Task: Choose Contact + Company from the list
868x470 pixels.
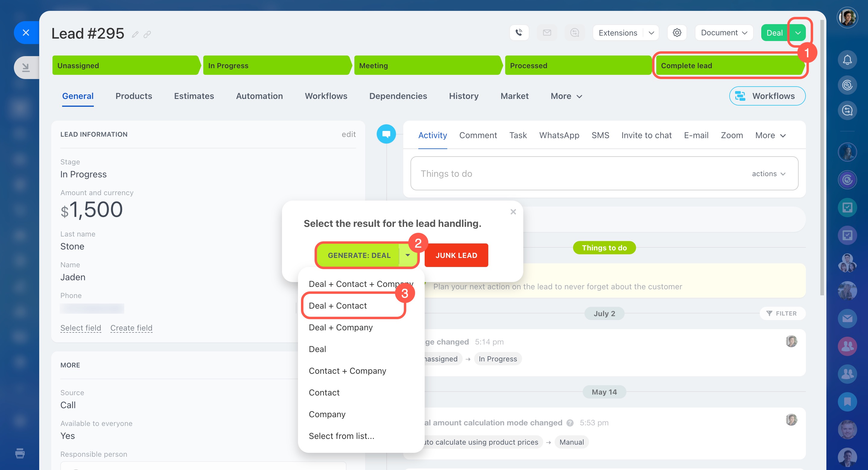Action: coord(347,371)
